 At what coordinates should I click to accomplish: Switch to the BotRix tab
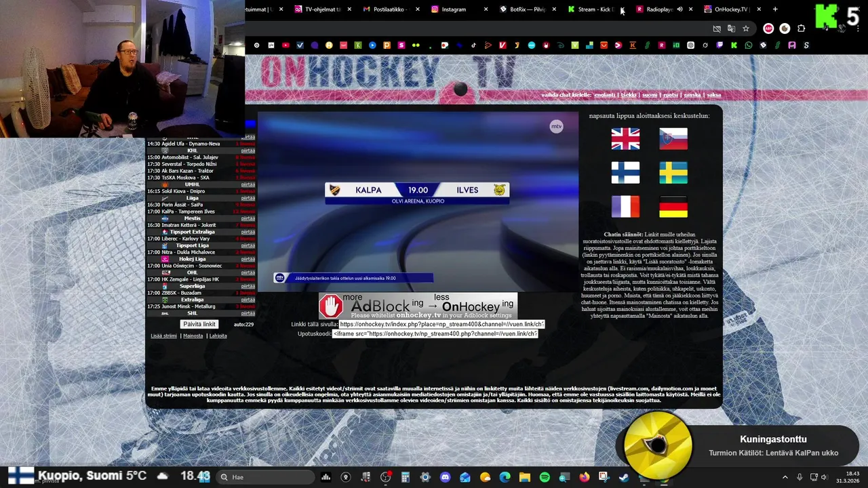527,9
